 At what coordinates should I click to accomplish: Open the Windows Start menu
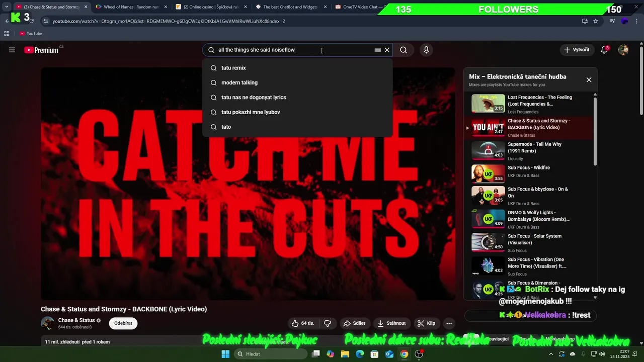click(x=225, y=354)
